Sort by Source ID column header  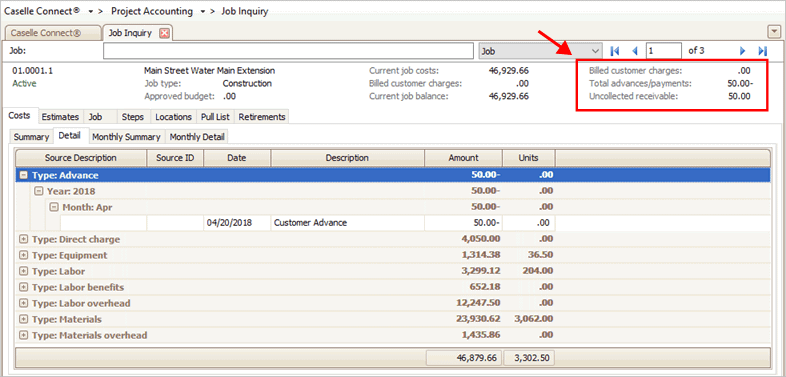tap(175, 158)
